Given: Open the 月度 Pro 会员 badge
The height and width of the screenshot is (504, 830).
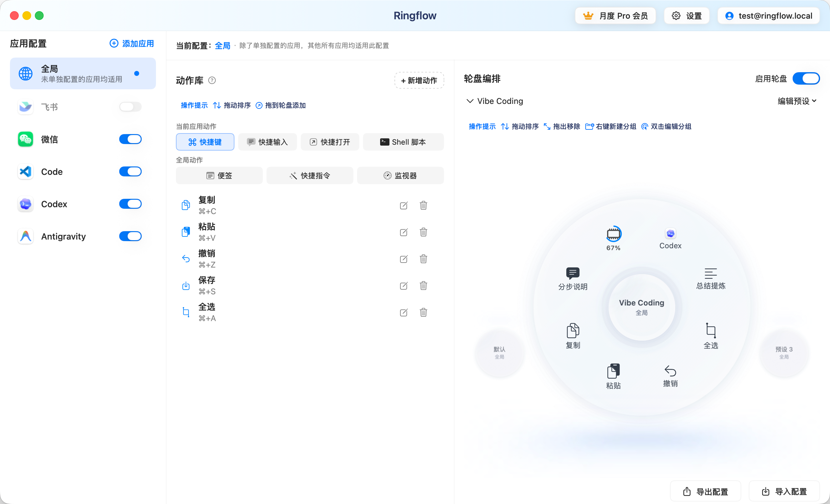Looking at the screenshot, I should pos(615,16).
